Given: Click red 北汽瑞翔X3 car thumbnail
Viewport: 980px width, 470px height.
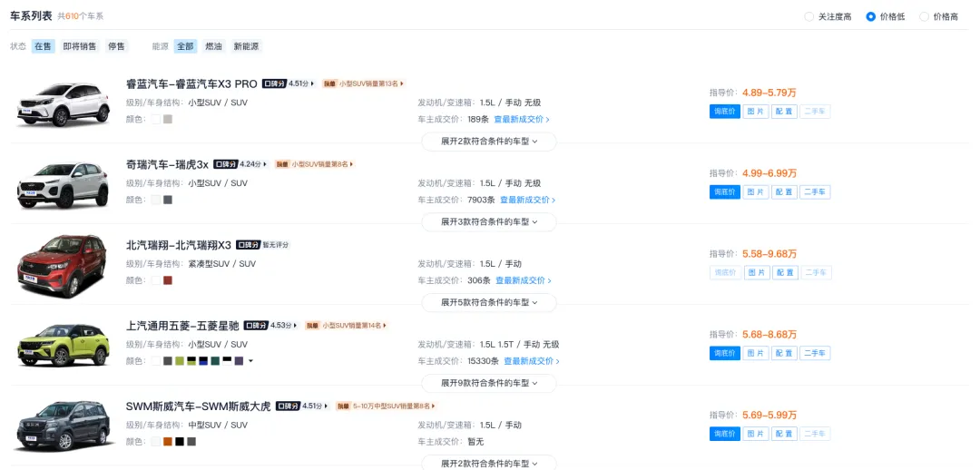Looking at the screenshot, I should (63, 265).
